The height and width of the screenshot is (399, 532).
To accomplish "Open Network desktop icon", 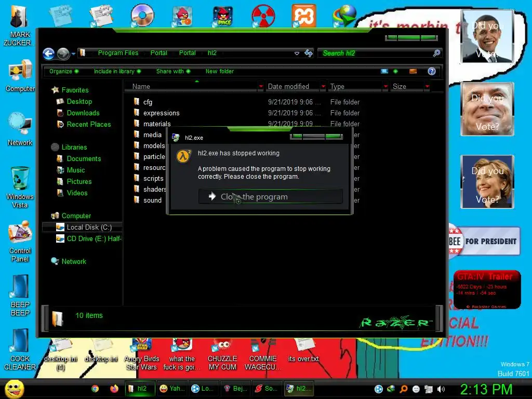I will click(20, 129).
